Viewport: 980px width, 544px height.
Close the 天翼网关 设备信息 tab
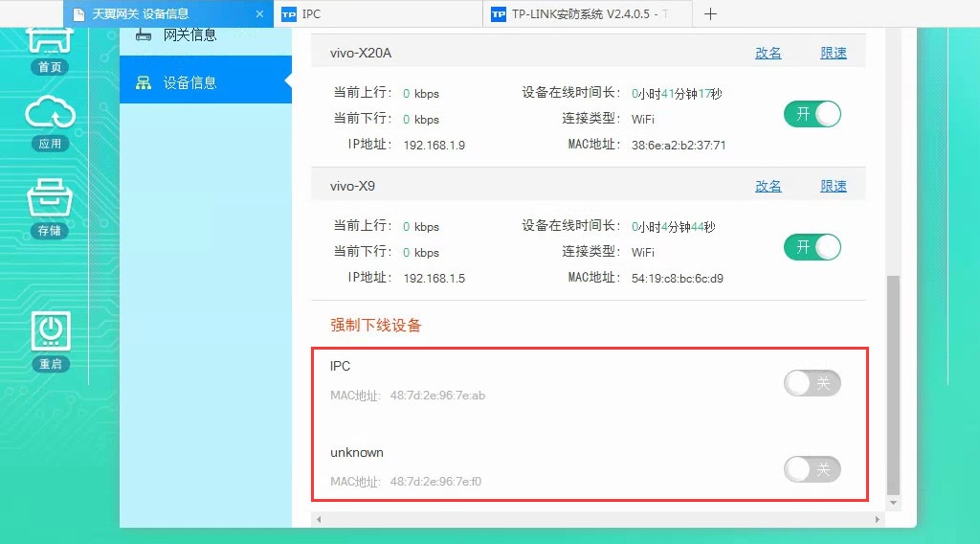[259, 14]
